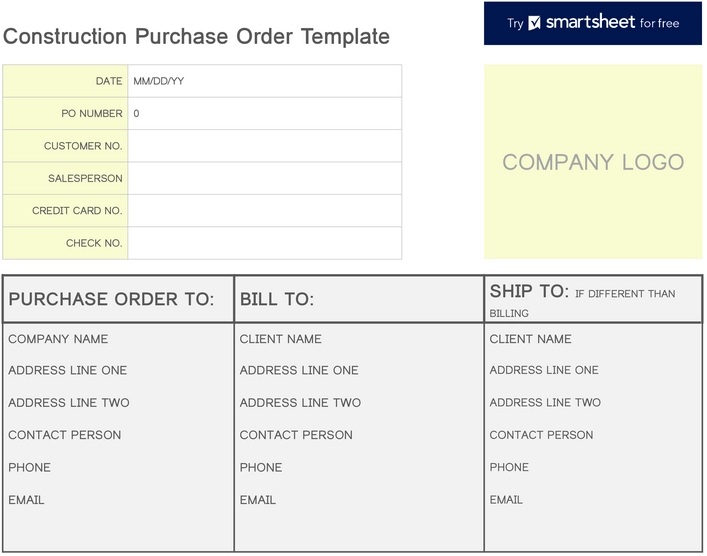Screen dimensions: 707x556
Task: Click the Smartsheet checkmark logo icon
Action: pyautogui.click(x=535, y=23)
